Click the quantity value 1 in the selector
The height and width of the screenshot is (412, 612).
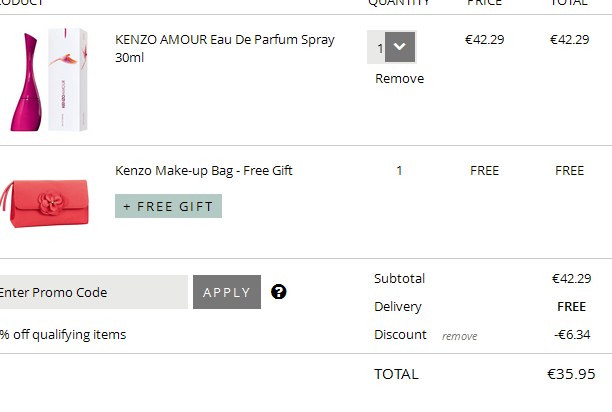pyautogui.click(x=379, y=47)
